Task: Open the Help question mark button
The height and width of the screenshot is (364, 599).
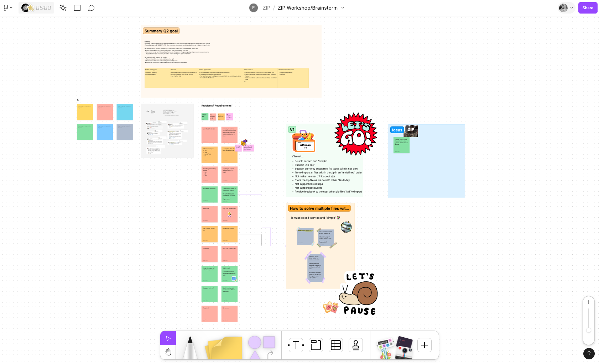Action: 589,354
